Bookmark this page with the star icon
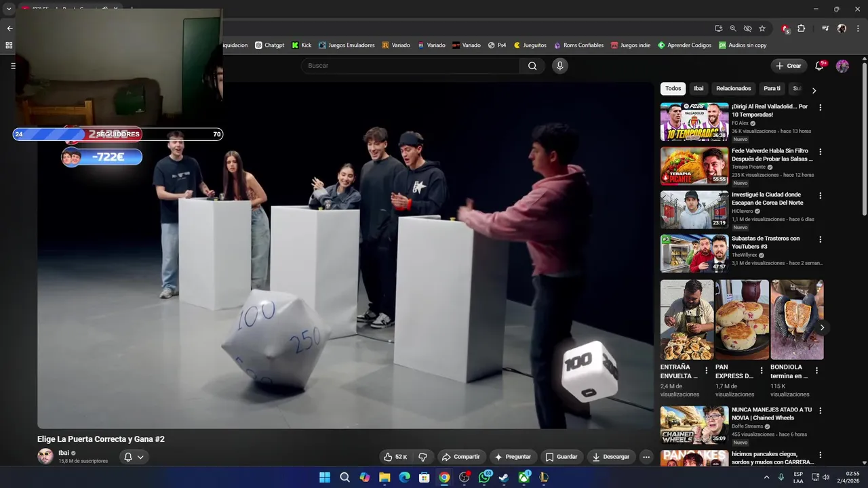 [762, 28]
